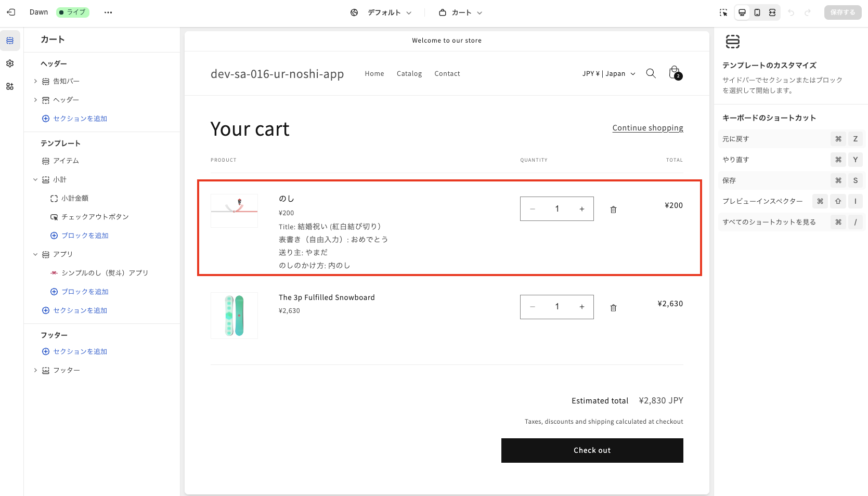Expand the 告知バー section
This screenshot has height=496, width=868.
tap(35, 81)
